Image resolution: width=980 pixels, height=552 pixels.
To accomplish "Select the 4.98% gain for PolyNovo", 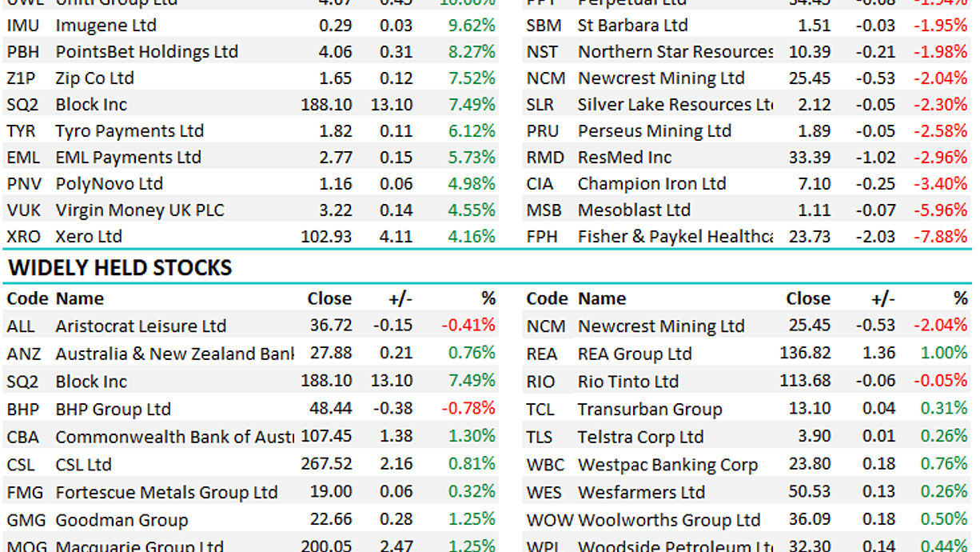I will tap(472, 184).
